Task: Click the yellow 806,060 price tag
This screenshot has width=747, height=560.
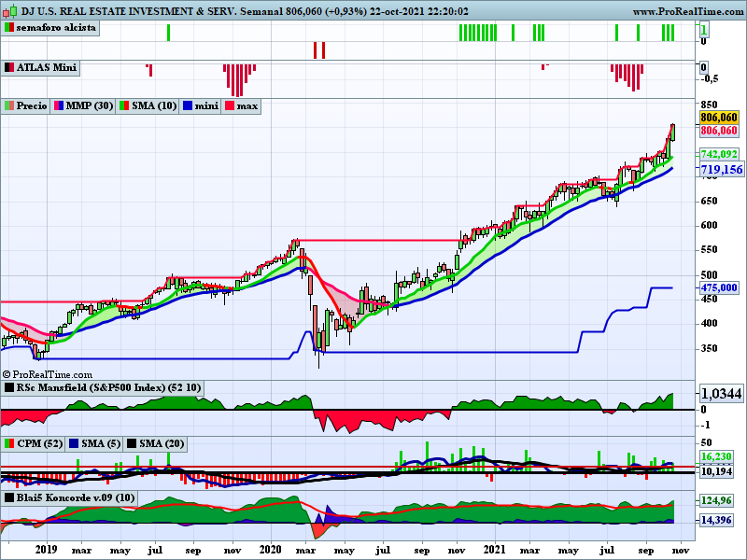Action: pos(719,118)
